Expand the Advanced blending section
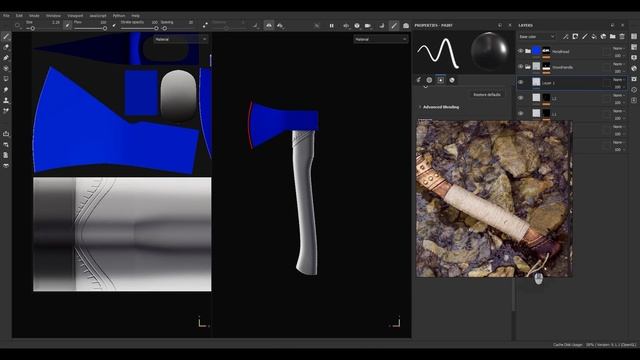The width and height of the screenshot is (640, 360). pos(440,107)
